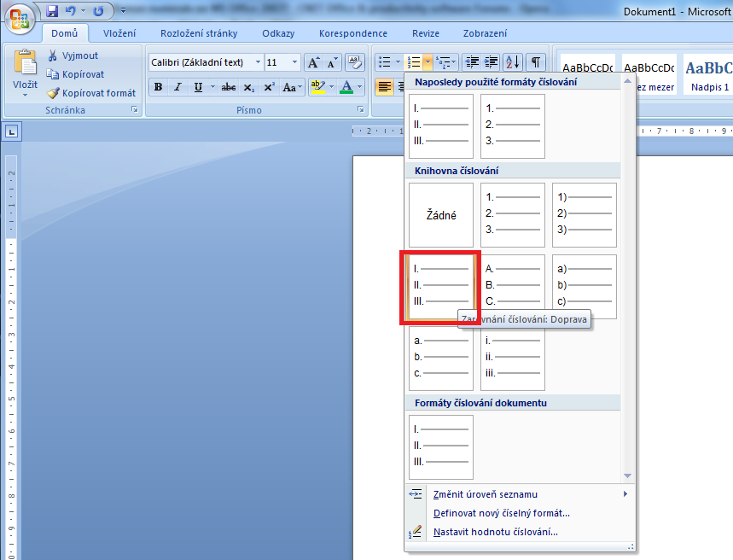Toggle bold formatting

159,87
